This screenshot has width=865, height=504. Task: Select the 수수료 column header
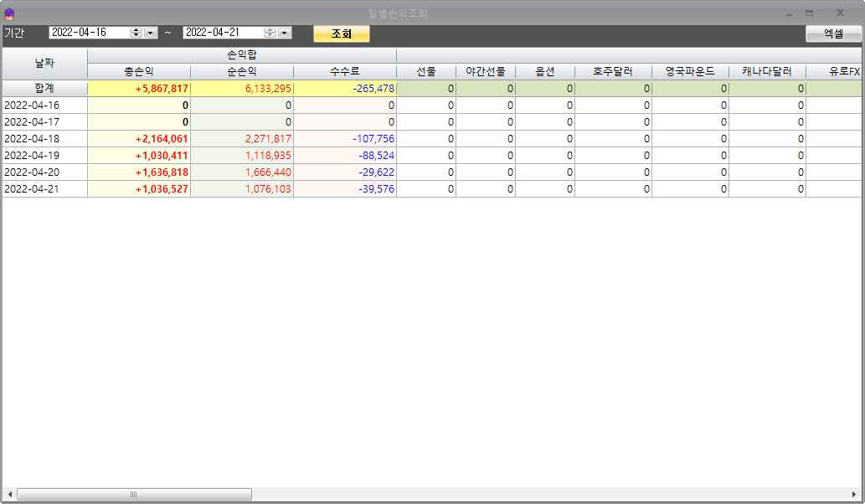click(x=344, y=72)
